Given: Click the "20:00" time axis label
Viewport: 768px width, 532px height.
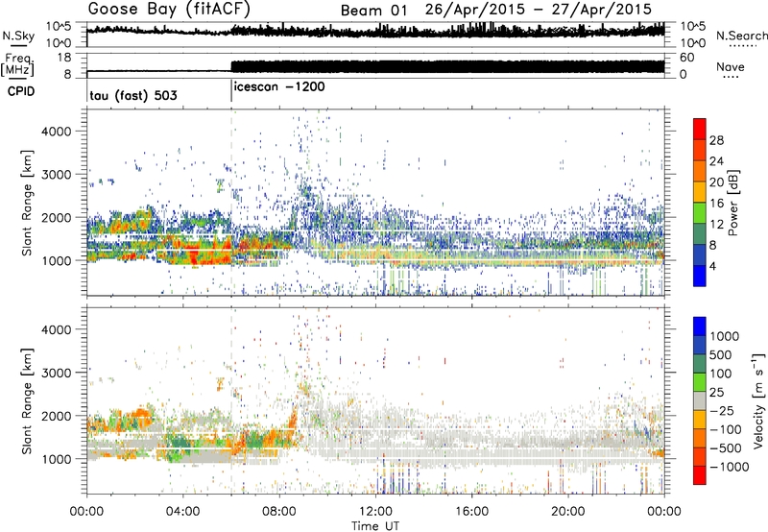Looking at the screenshot, I should [x=567, y=512].
